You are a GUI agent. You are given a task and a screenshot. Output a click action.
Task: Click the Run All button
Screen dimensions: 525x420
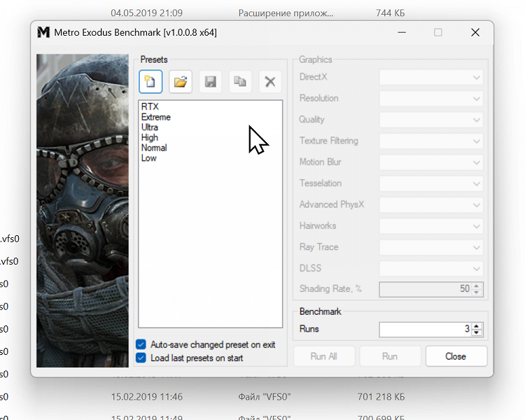[323, 356]
